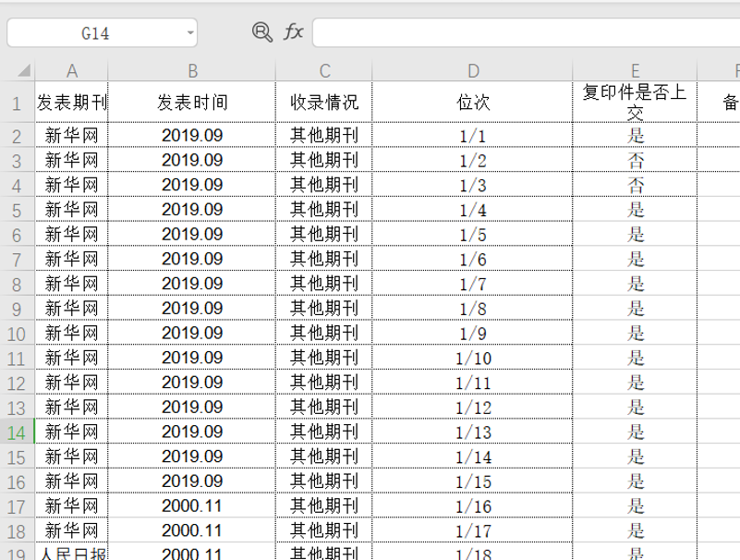Click the zoom magnifier icon beside fx
740x560 pixels.
[x=262, y=32]
